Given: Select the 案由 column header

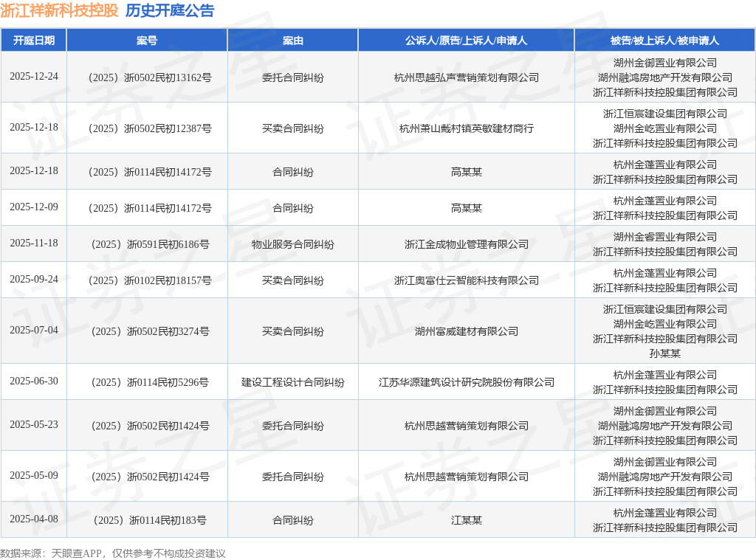Looking at the screenshot, I should pos(292,41).
